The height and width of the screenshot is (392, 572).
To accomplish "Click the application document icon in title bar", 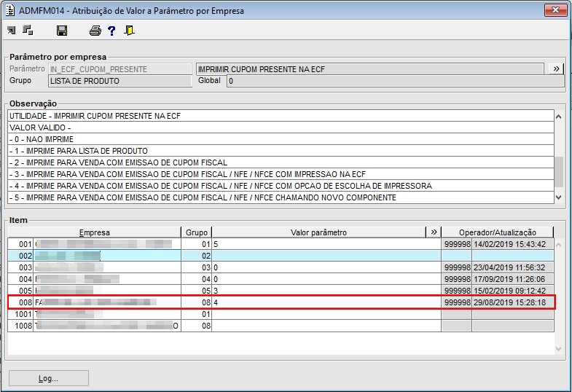I will tap(10, 11).
